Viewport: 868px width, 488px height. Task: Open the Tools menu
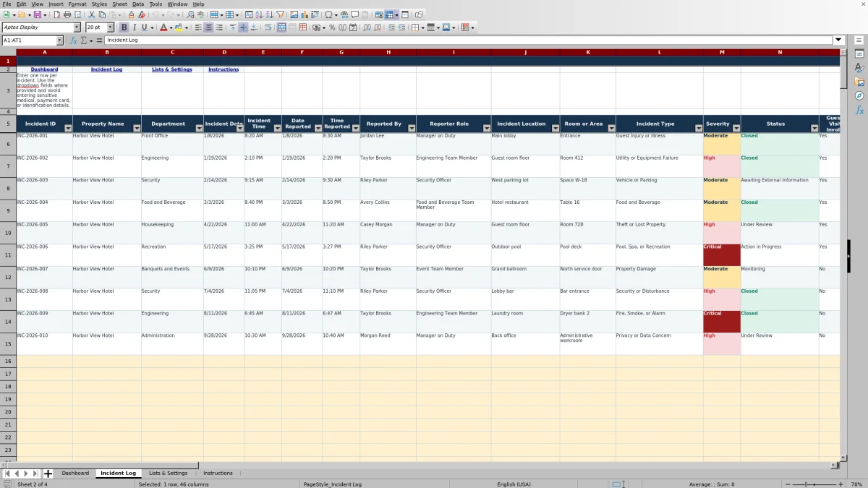pyautogui.click(x=156, y=4)
